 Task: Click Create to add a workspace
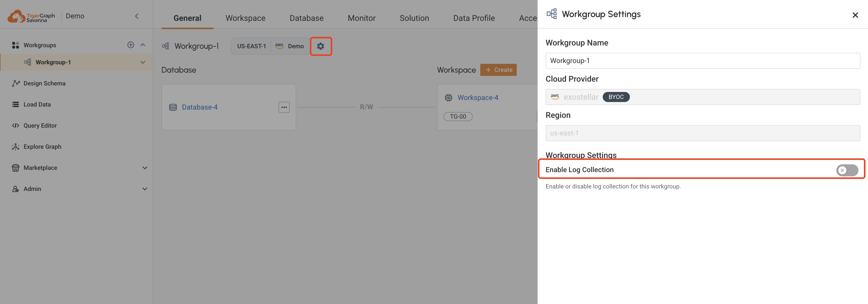point(498,70)
